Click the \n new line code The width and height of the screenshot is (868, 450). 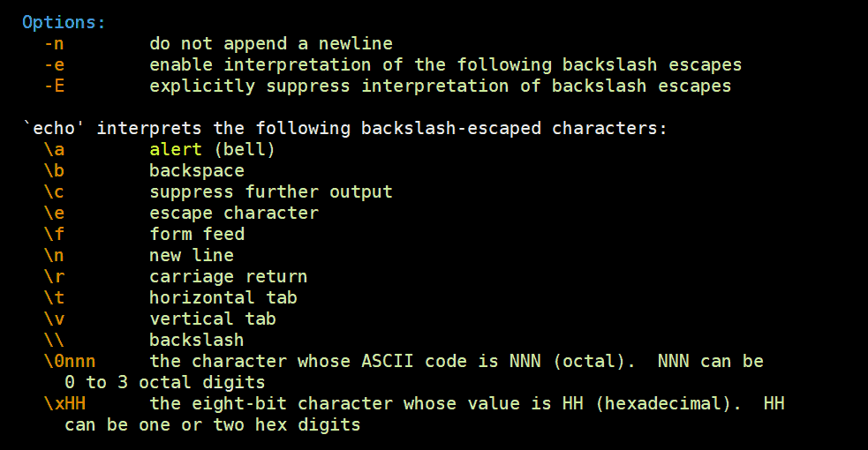[54, 255]
